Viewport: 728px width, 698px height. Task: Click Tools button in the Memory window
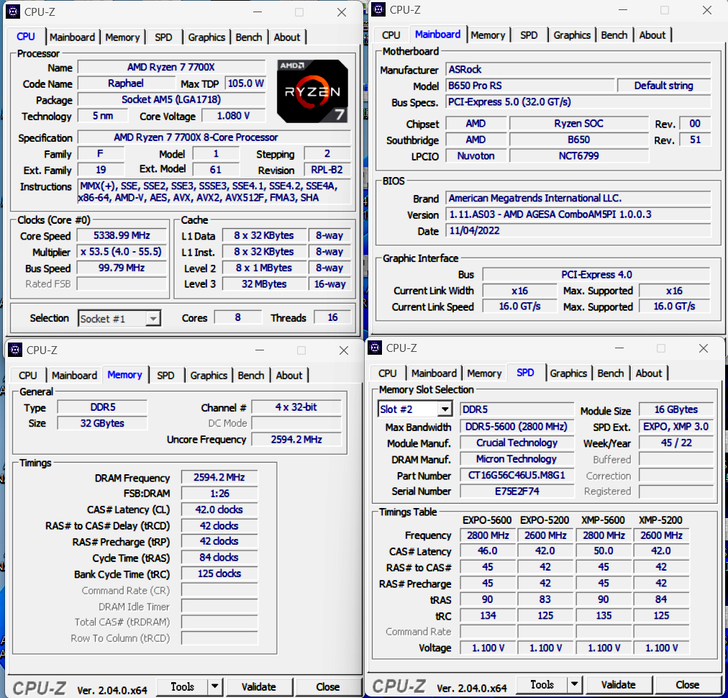click(x=182, y=686)
